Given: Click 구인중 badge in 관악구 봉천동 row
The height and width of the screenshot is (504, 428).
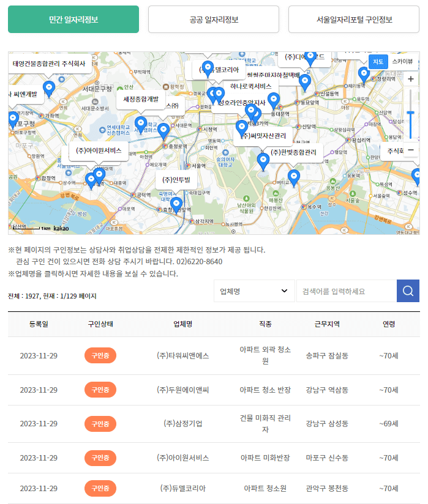Looking at the screenshot, I should (x=100, y=488).
